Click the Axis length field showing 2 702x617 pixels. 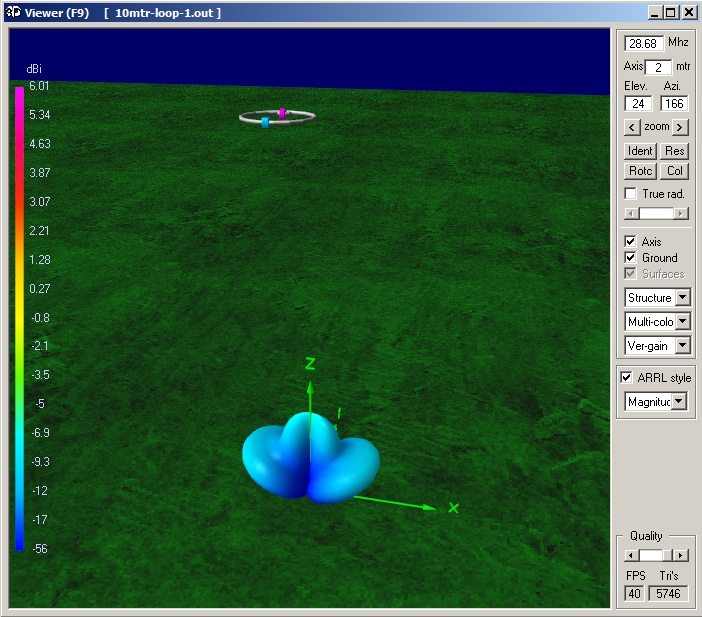[x=658, y=67]
